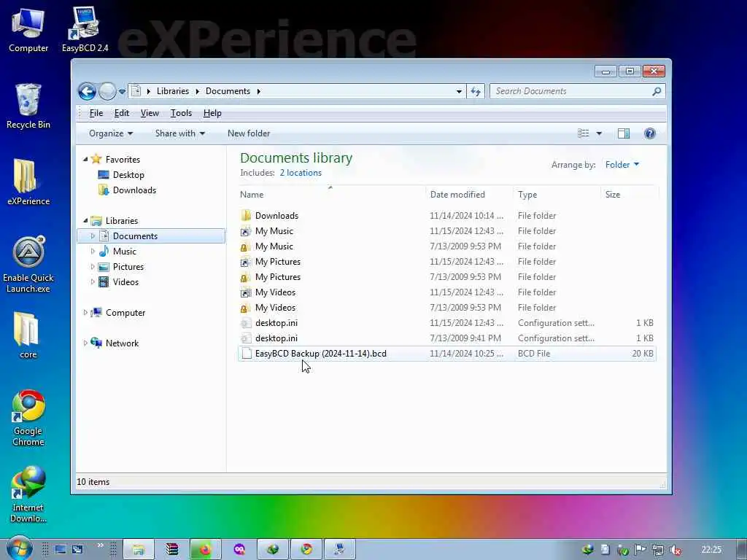The width and height of the screenshot is (747, 560).
Task: Click the magnifier icon in search box
Action: tap(657, 91)
